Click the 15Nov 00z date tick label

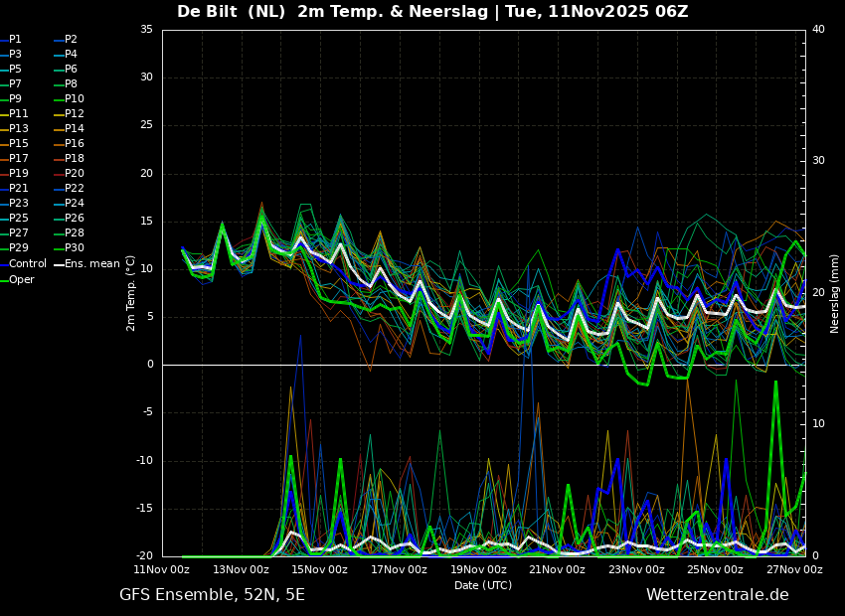[x=321, y=569]
